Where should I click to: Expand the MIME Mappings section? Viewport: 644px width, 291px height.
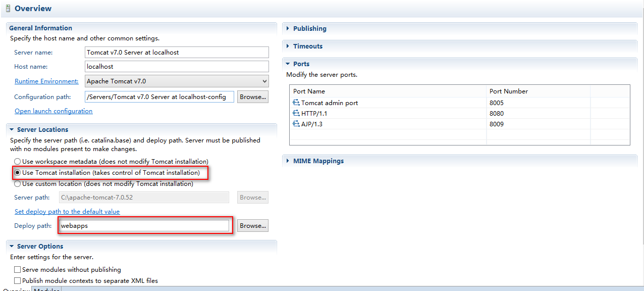click(x=288, y=161)
